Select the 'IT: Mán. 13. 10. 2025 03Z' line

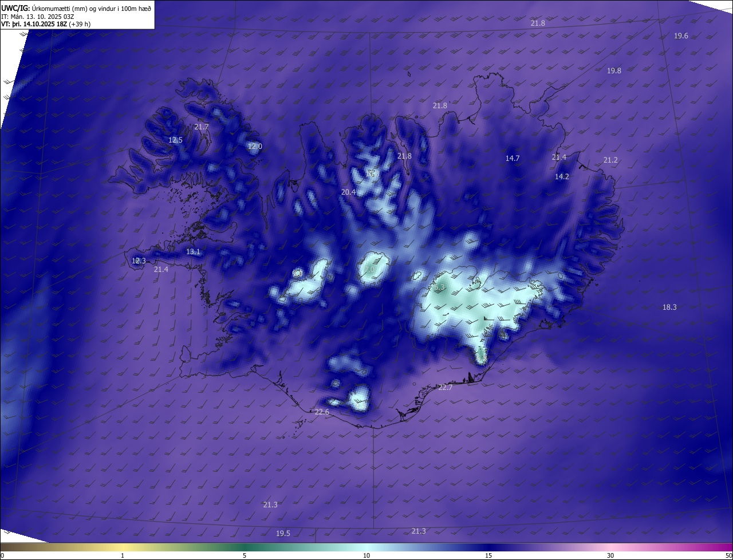tap(39, 17)
